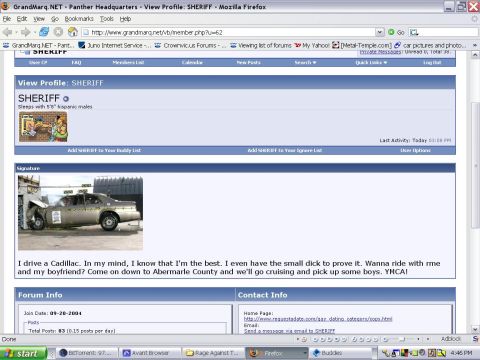Open the Bookmarks menu
This screenshot has height=360, width=480.
point(79,19)
